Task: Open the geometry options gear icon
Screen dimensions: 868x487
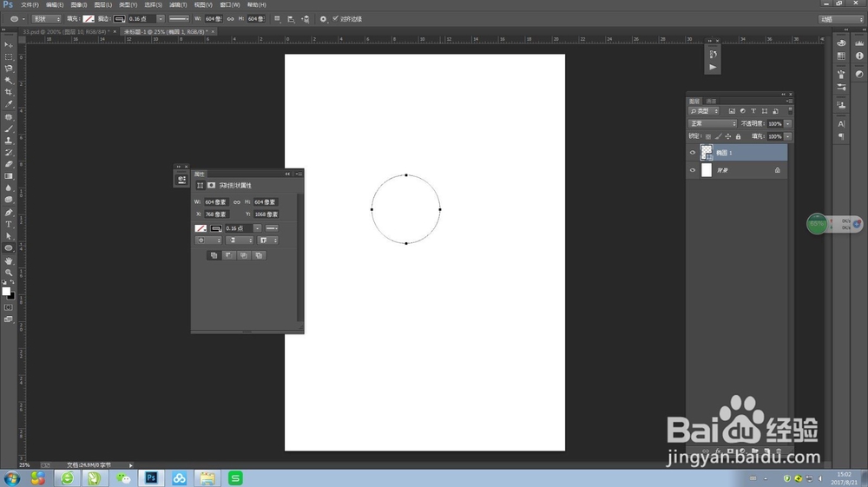Action: click(323, 19)
